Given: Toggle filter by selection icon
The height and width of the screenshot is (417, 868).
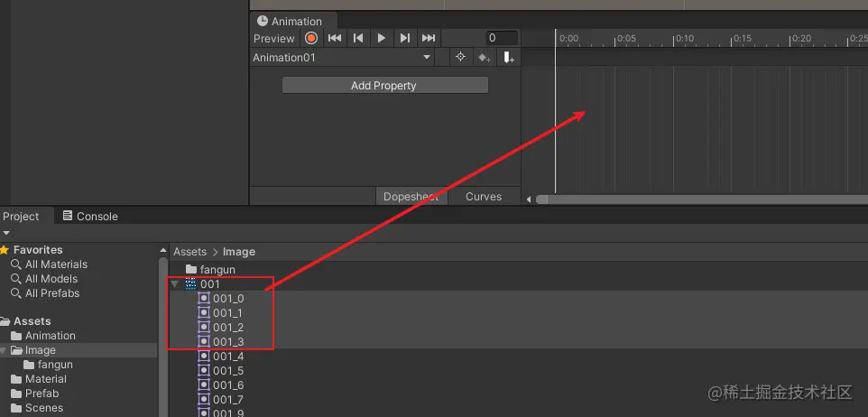Looking at the screenshot, I should pyautogui.click(x=460, y=57).
